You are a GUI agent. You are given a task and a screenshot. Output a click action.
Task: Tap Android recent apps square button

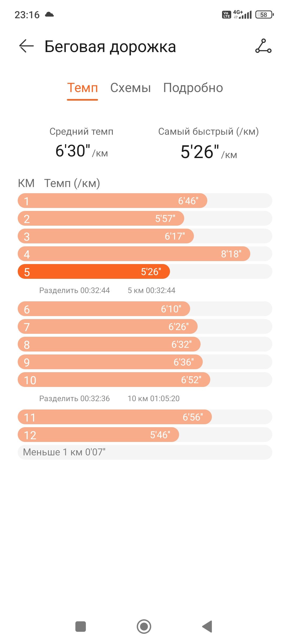click(x=81, y=627)
